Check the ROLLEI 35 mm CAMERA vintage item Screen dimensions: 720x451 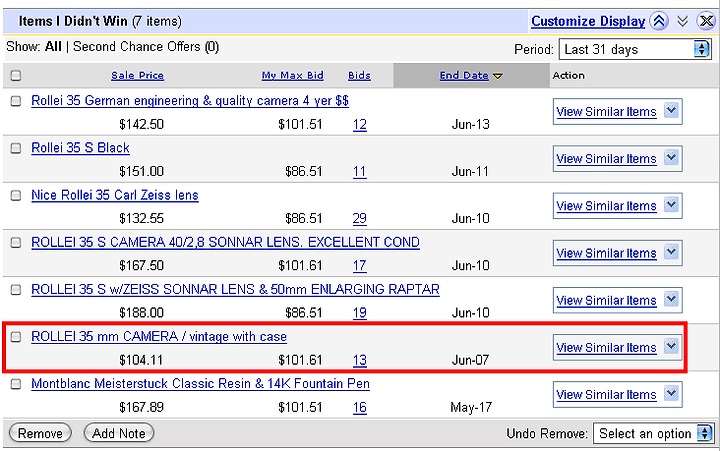[x=16, y=337]
